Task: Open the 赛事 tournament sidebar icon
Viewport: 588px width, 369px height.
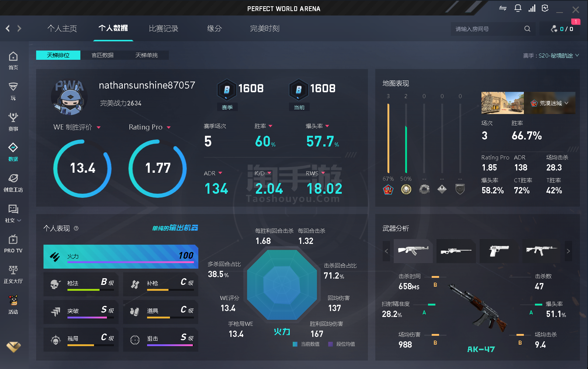Action: click(13, 122)
